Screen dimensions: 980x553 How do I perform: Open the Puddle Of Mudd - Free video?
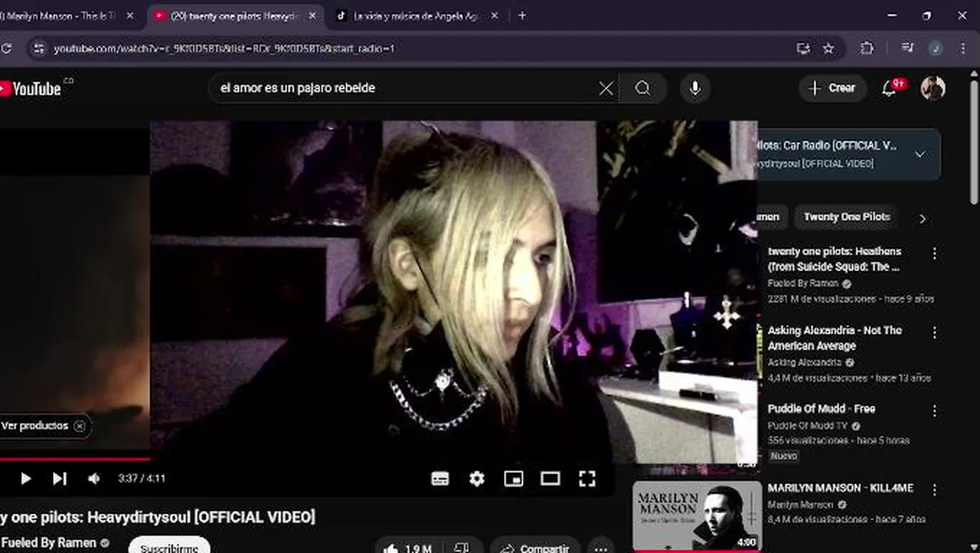point(821,409)
